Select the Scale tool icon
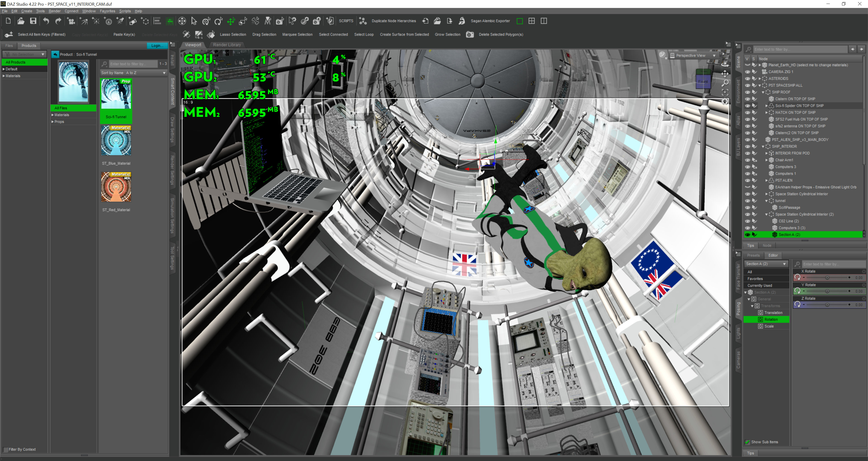 [243, 21]
